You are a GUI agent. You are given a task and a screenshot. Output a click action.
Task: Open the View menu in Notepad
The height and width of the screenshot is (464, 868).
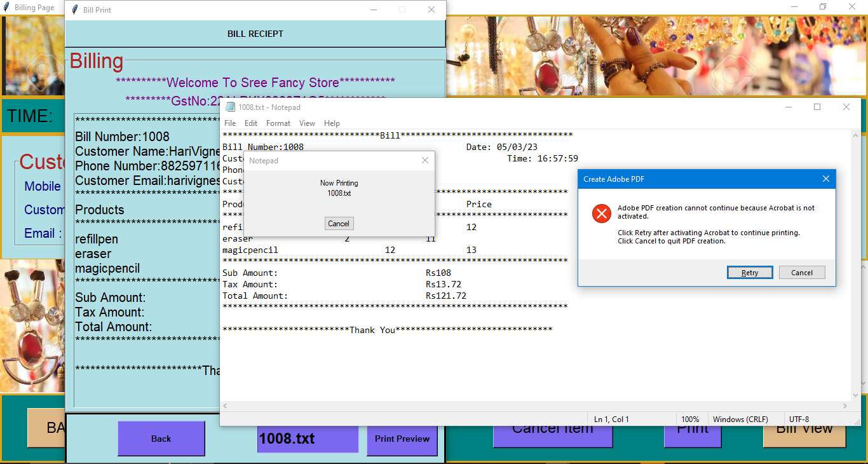click(x=307, y=123)
